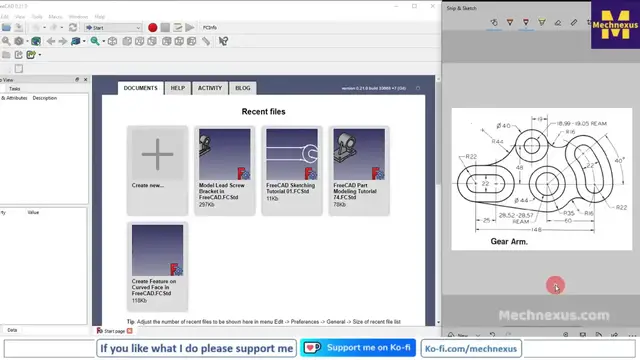This screenshot has width=640, height=360.
Task: Open Create Feature on Curved Face file
Action: (157, 267)
